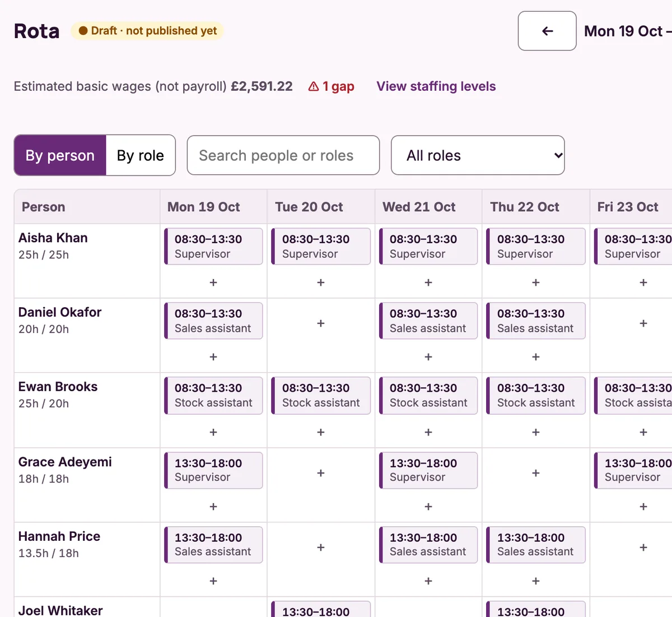Add shift for Ewan Brooks on Tue 20 Oct

[x=321, y=432]
